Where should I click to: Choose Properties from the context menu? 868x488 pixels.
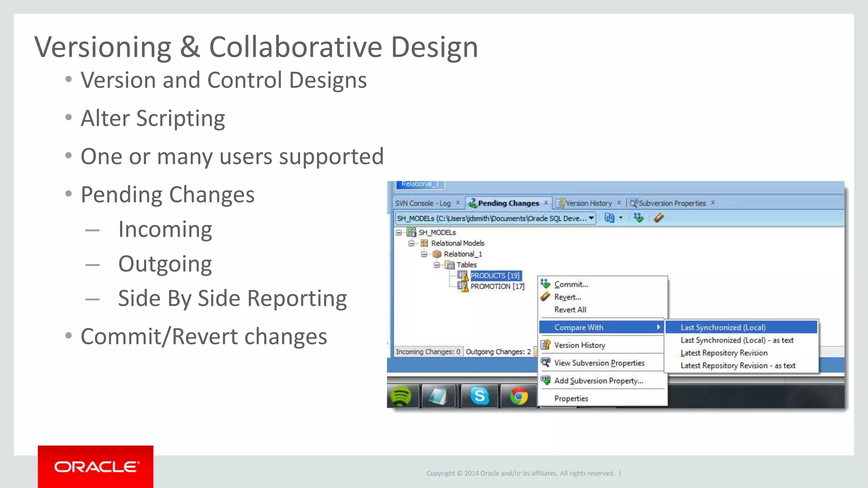602,399
